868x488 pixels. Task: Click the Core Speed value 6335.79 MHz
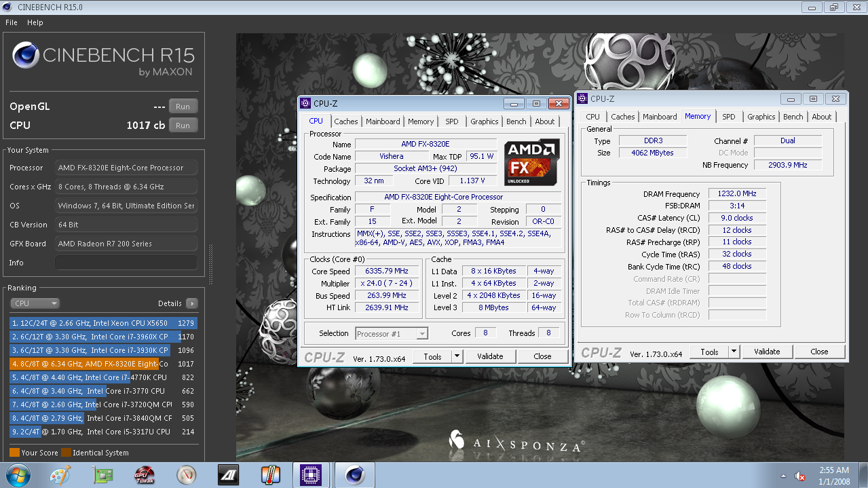[385, 271]
